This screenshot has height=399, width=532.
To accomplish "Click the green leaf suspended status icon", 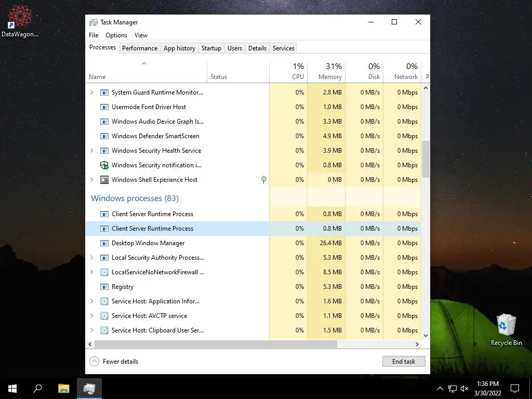I will click(x=263, y=179).
